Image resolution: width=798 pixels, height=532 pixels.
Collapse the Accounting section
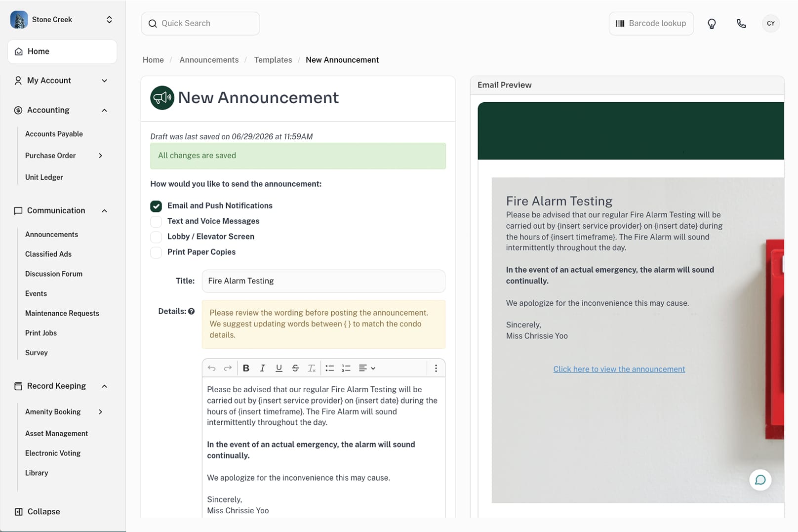click(x=104, y=110)
